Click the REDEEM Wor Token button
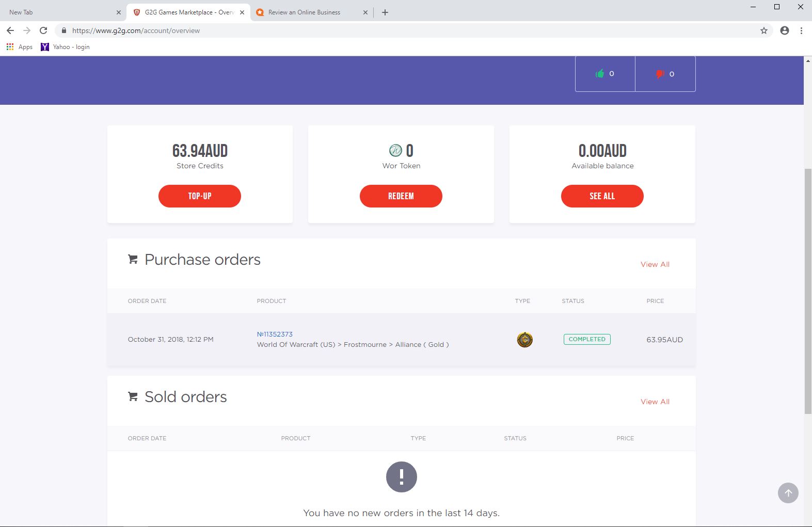 [x=401, y=196]
